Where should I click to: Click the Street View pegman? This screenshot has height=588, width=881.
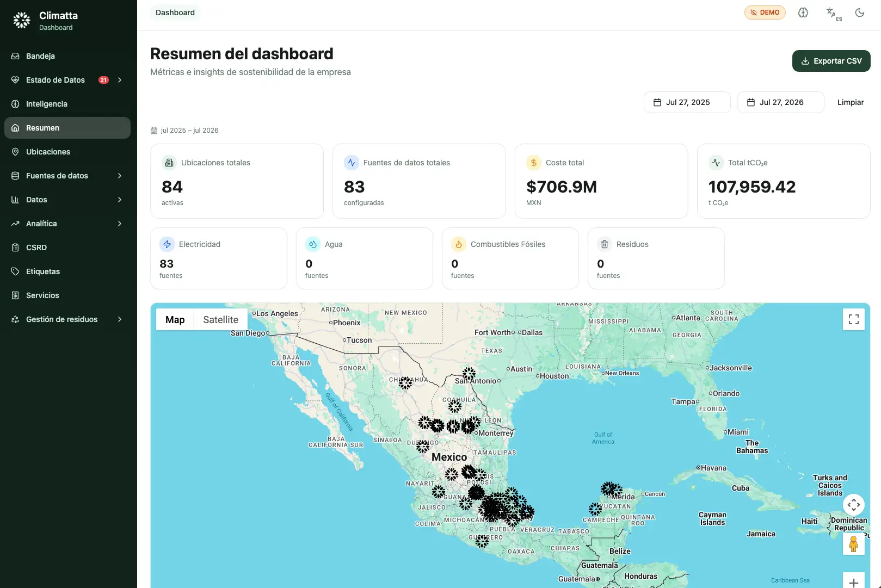(854, 544)
